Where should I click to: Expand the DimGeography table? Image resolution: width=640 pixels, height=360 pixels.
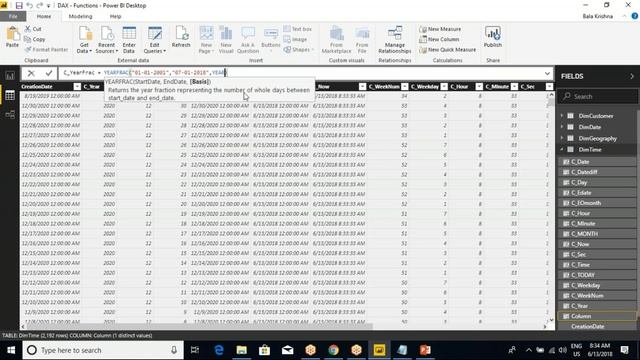point(562,138)
